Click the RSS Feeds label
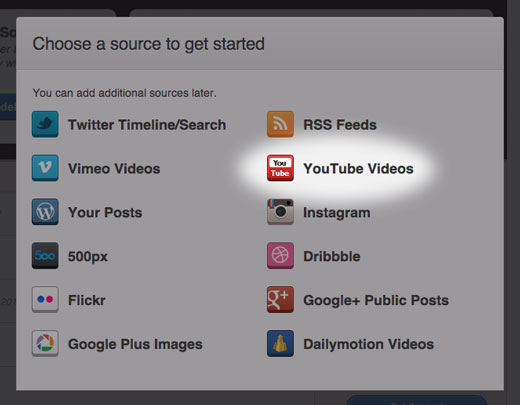Viewport: 520px width, 405px height. click(340, 125)
